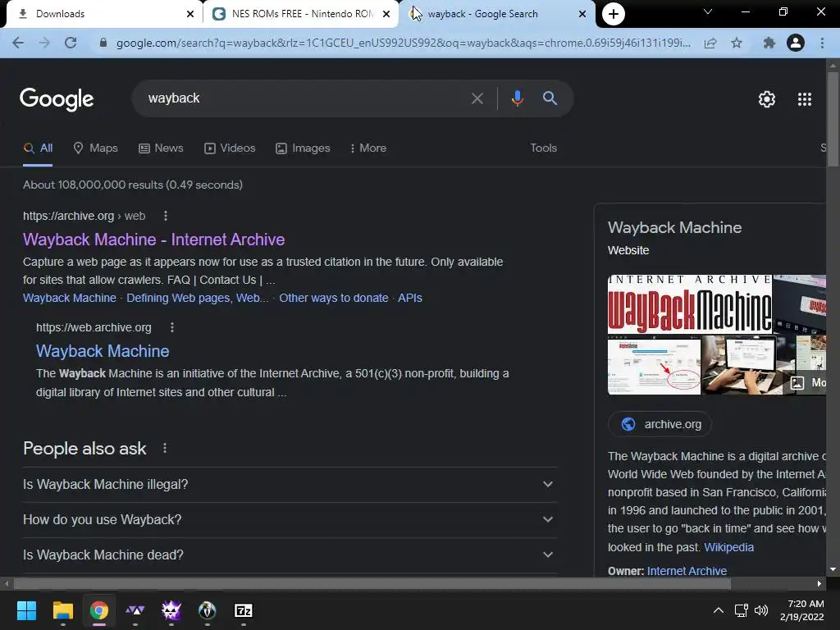Select the All search filter
The image size is (840, 630).
coord(38,148)
